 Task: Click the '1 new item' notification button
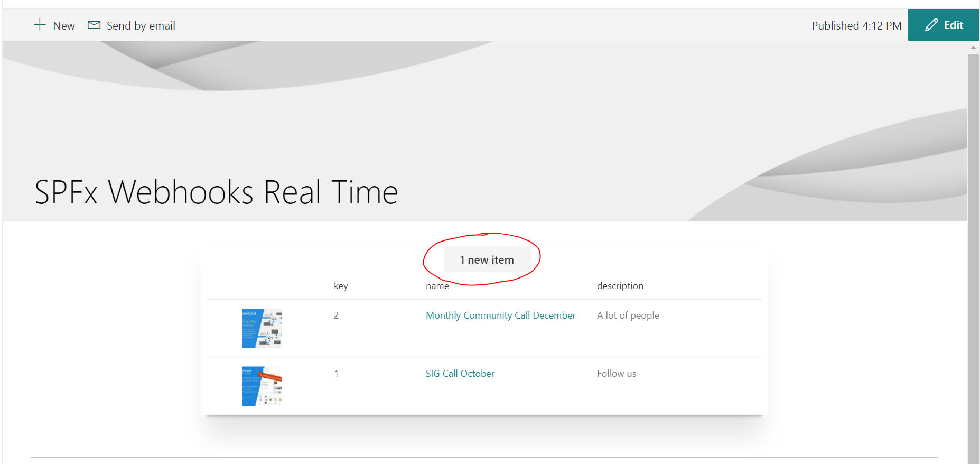click(x=487, y=260)
